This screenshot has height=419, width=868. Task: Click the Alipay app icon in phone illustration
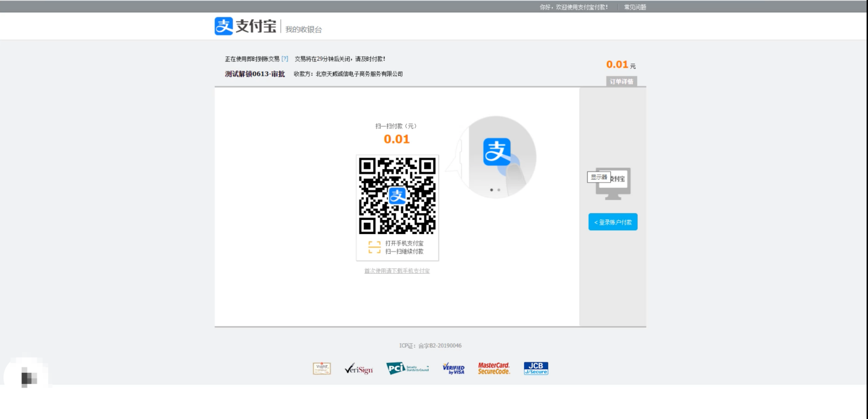click(497, 152)
